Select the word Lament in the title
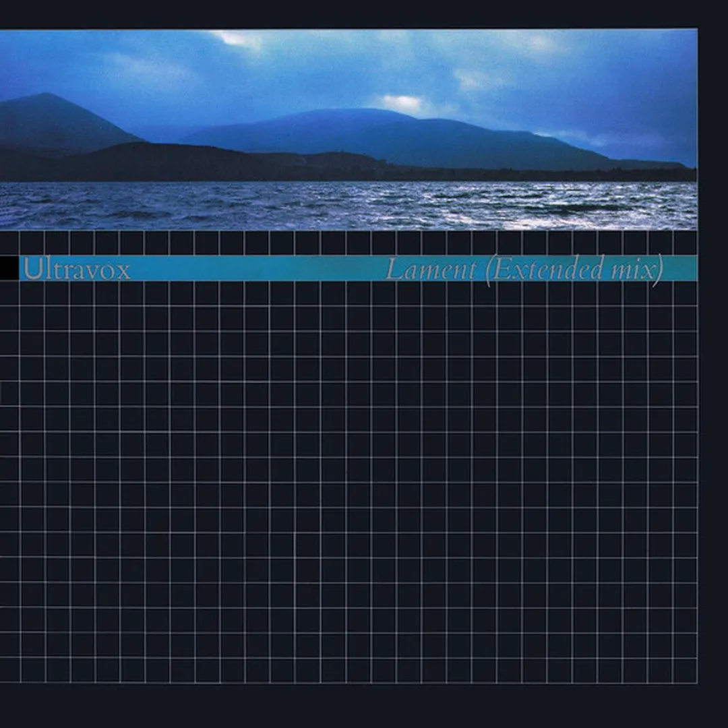The image size is (728, 728). 430,270
